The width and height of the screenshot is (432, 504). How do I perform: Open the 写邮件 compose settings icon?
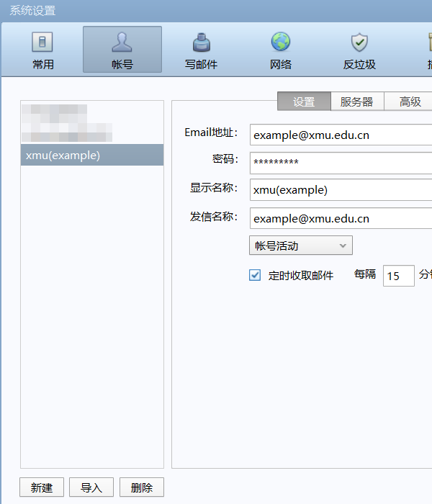coord(201,50)
